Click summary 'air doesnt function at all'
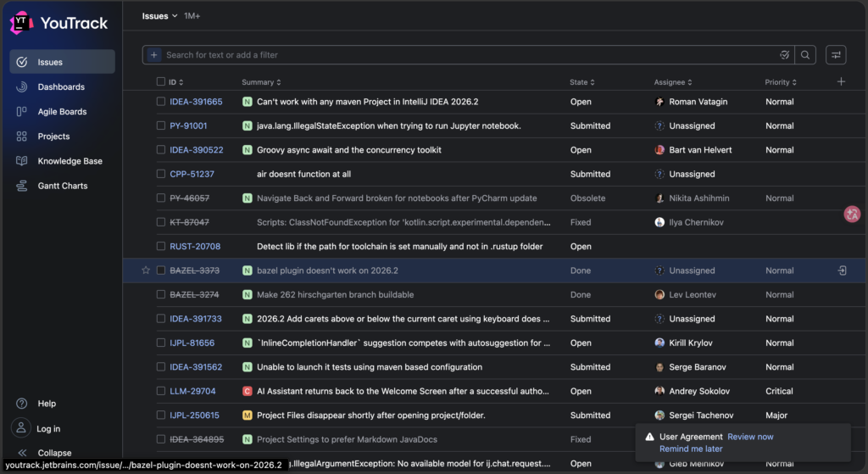Screen dimensions: 868x474 coord(304,174)
